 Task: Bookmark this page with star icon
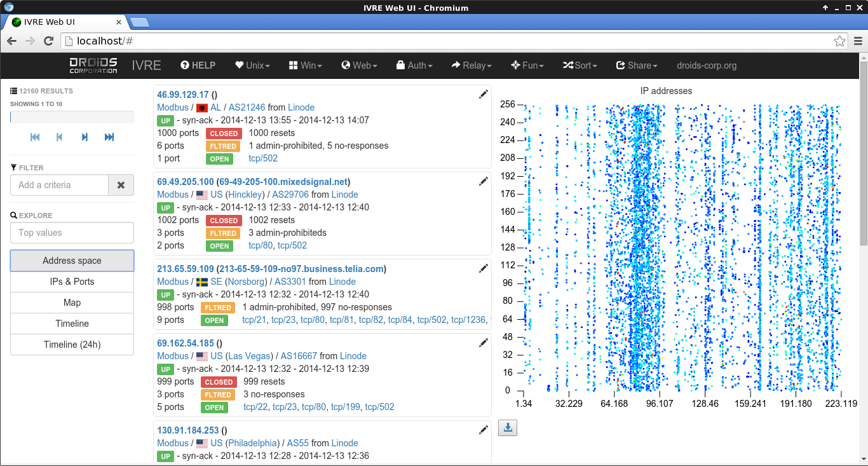[x=839, y=41]
